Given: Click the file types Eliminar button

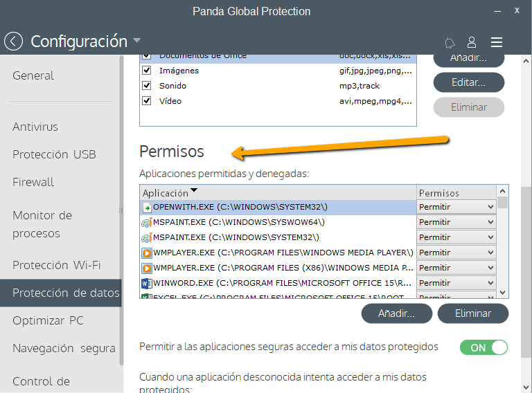Looking at the screenshot, I should tap(469, 107).
